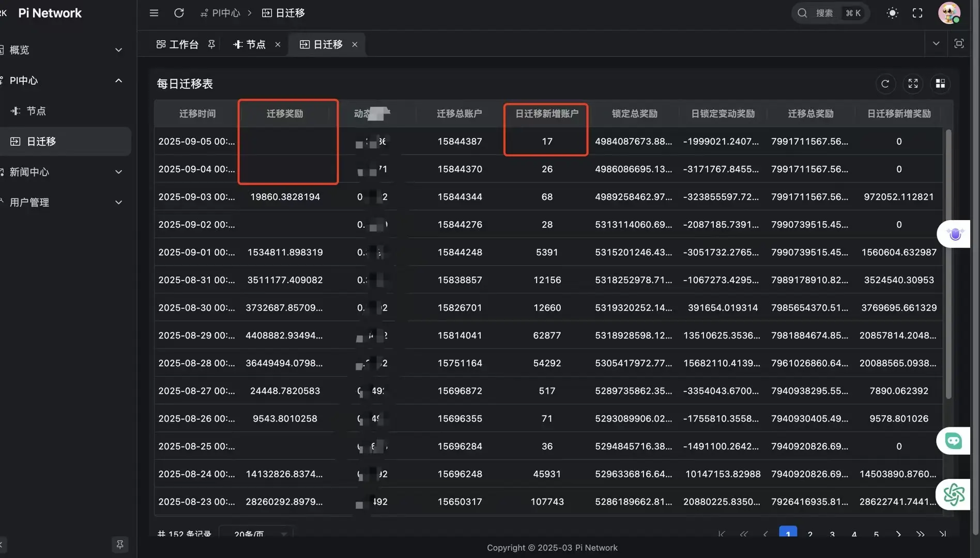Click the 日迁移新增奖励 column header
The image size is (980, 558).
pos(898,114)
